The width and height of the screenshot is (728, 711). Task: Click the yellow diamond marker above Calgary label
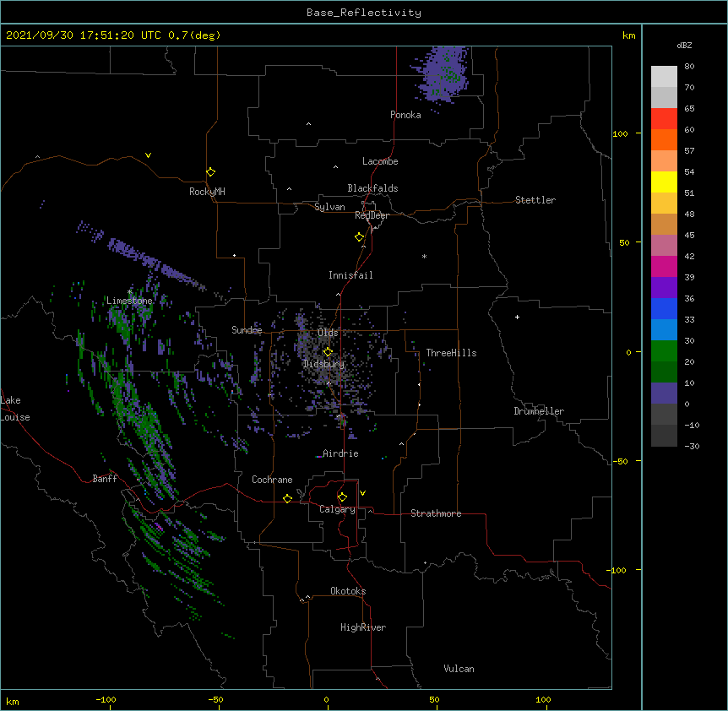point(342,497)
